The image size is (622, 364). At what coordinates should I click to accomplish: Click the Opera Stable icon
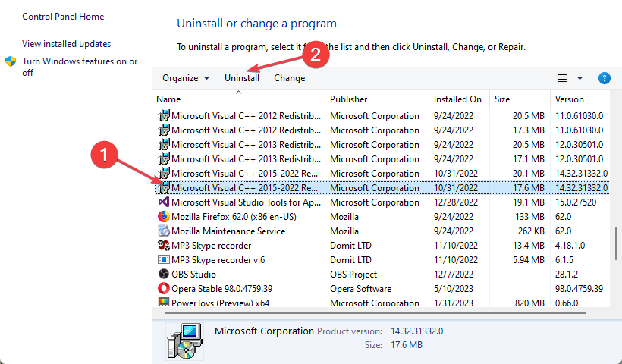pos(163,288)
